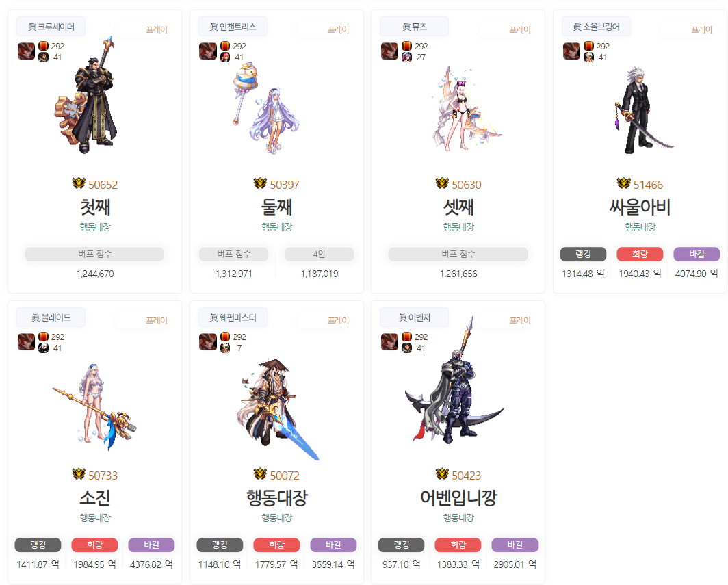Click the red 회랑 badge on 싸울아비 card
Viewport: 728px width, 585px height.
coord(640,254)
